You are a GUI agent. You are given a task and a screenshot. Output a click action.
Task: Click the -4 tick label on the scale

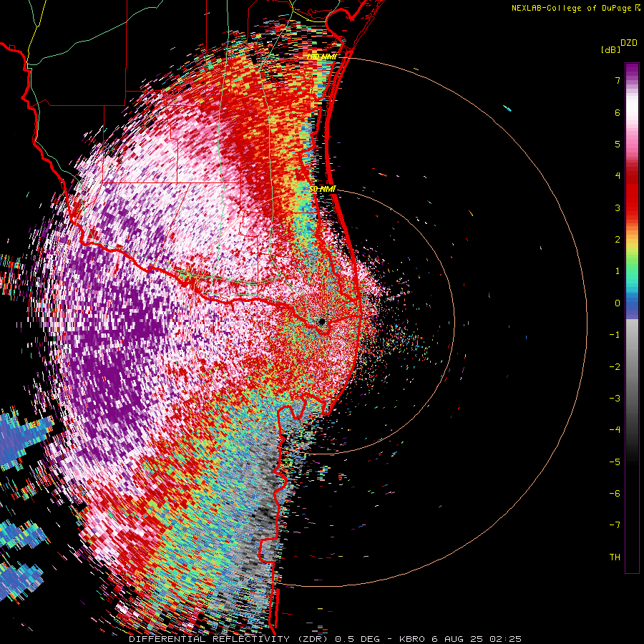coord(615,429)
